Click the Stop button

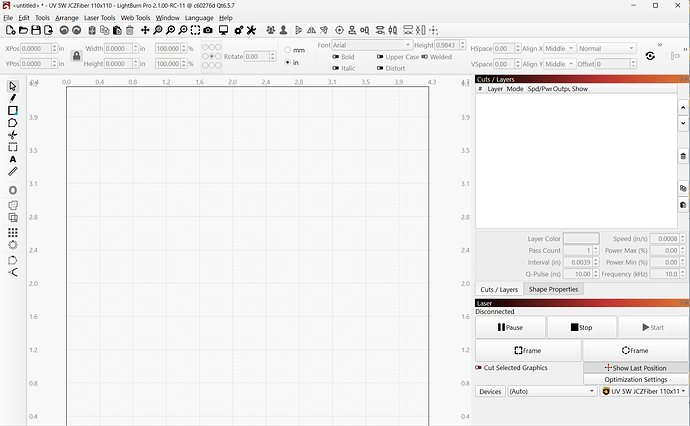click(581, 327)
